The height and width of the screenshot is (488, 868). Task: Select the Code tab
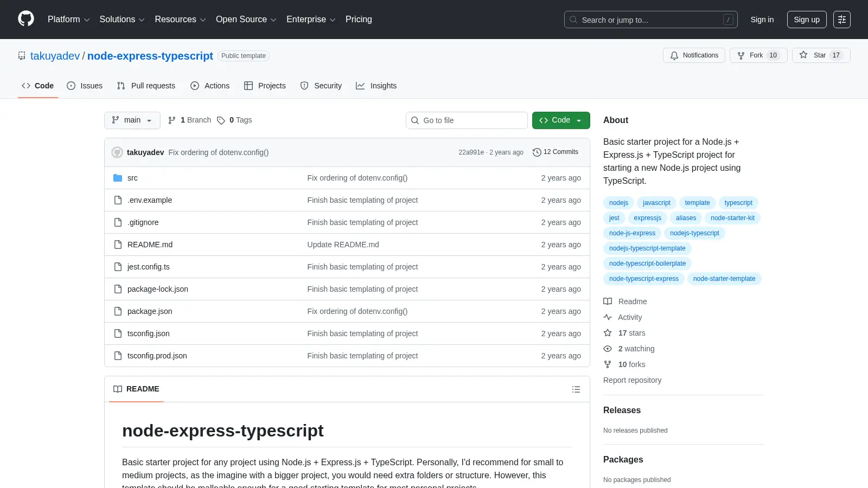click(x=38, y=86)
